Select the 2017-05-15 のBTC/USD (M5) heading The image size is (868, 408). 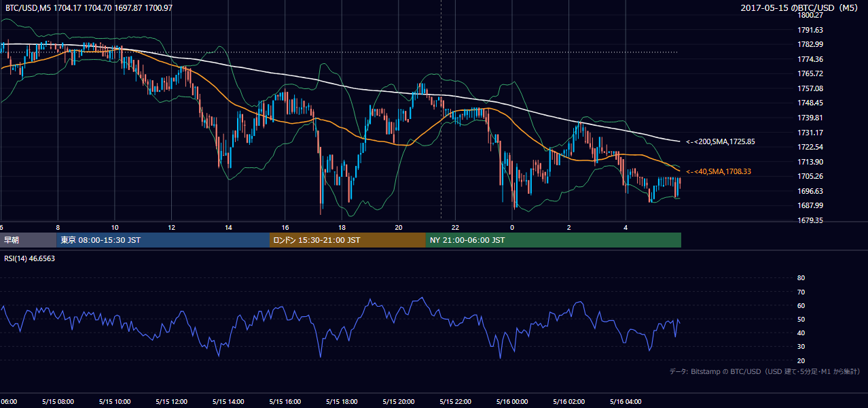[799, 7]
